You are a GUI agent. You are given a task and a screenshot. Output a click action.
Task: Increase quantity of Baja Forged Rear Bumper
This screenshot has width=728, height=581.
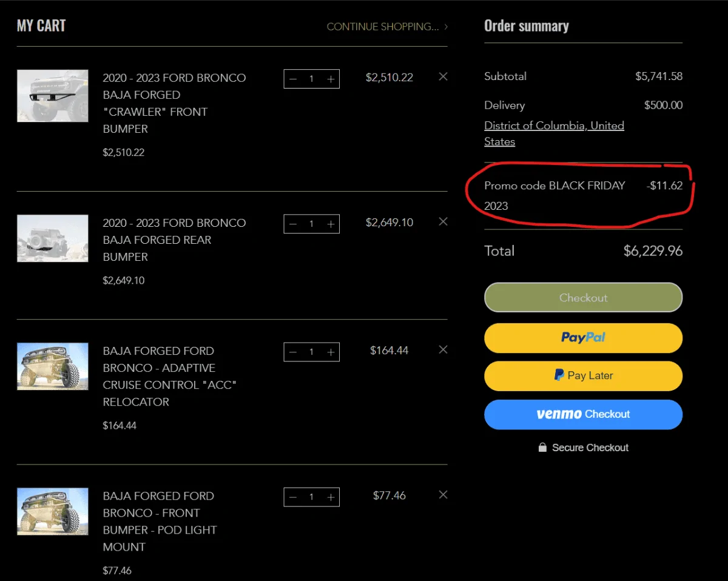point(331,224)
